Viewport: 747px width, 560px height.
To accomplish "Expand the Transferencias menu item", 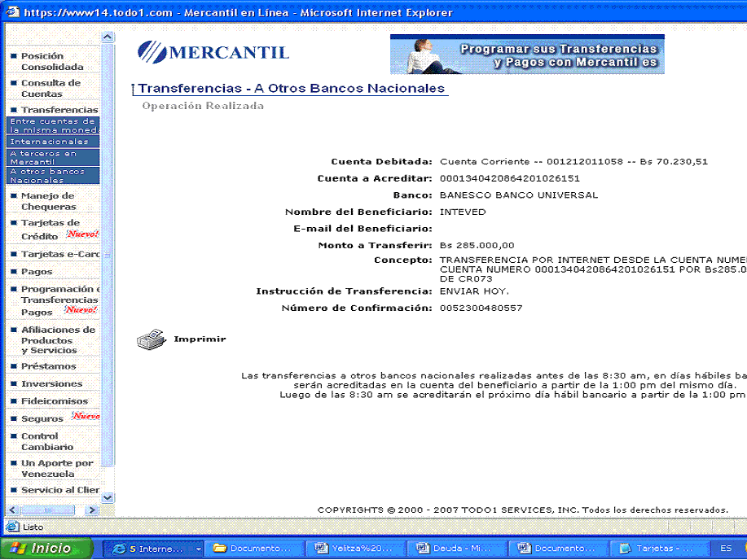I will (59, 110).
